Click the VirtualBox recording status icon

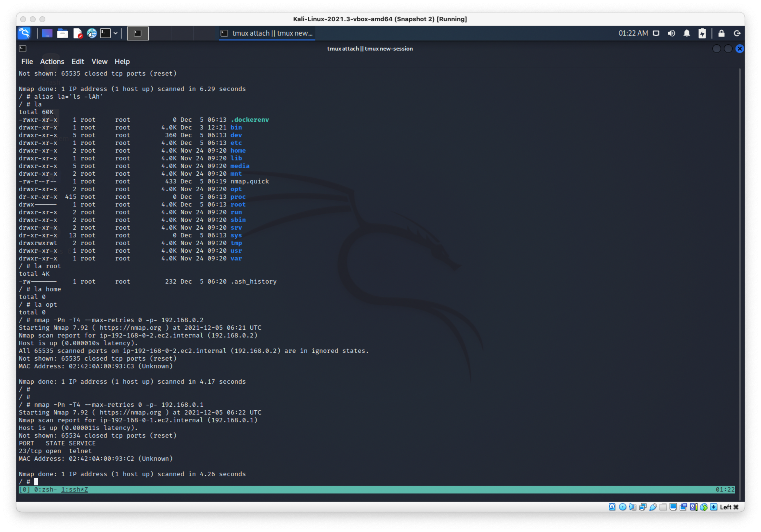pos(683,507)
